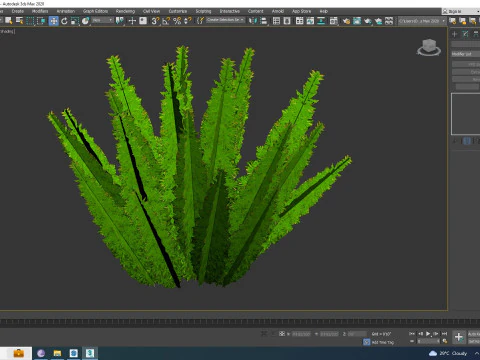The image size is (480, 360).
Task: Toggle the Layer Explorer
Action: (x=287, y=21)
